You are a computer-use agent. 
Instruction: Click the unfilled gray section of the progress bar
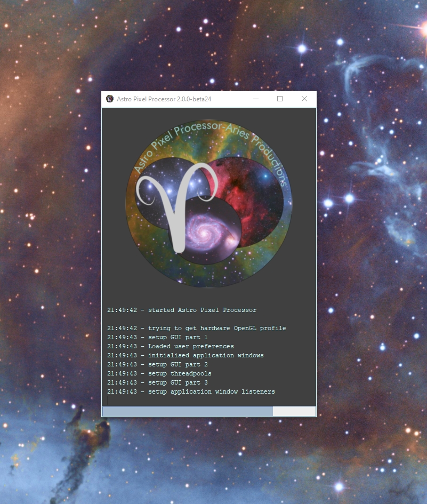pyautogui.click(x=293, y=411)
